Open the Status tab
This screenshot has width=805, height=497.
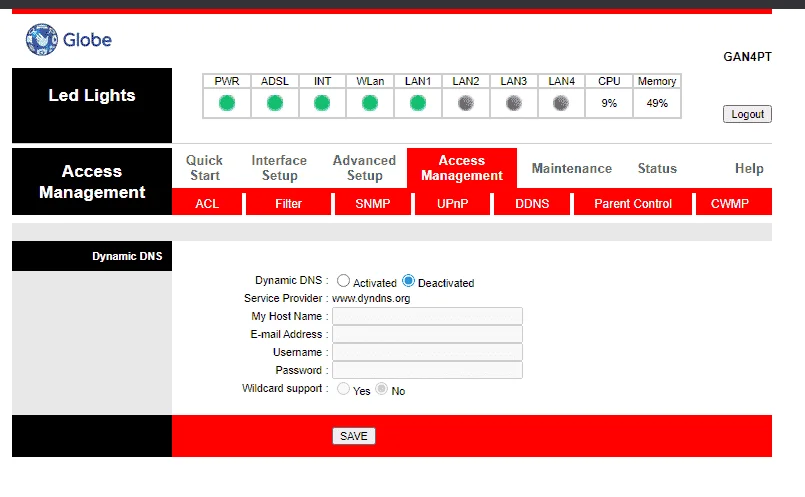click(x=657, y=168)
